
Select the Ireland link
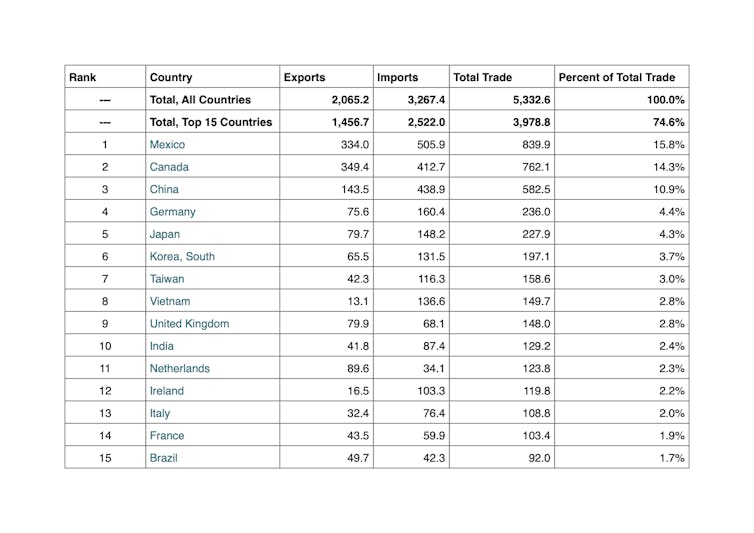(x=166, y=391)
